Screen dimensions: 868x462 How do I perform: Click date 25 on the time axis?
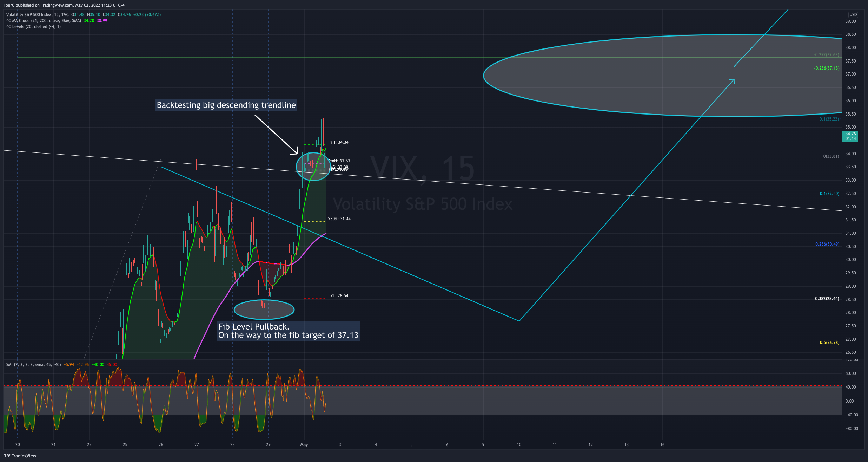click(x=125, y=445)
